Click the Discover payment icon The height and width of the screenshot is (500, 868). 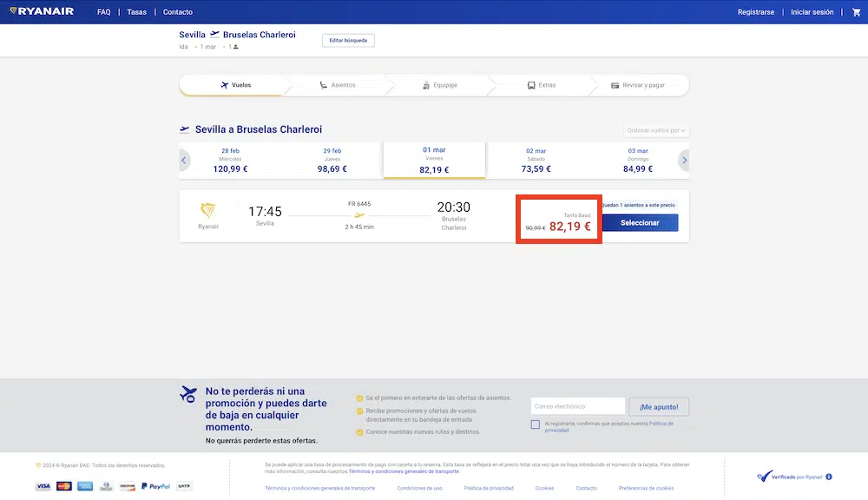coord(128,486)
